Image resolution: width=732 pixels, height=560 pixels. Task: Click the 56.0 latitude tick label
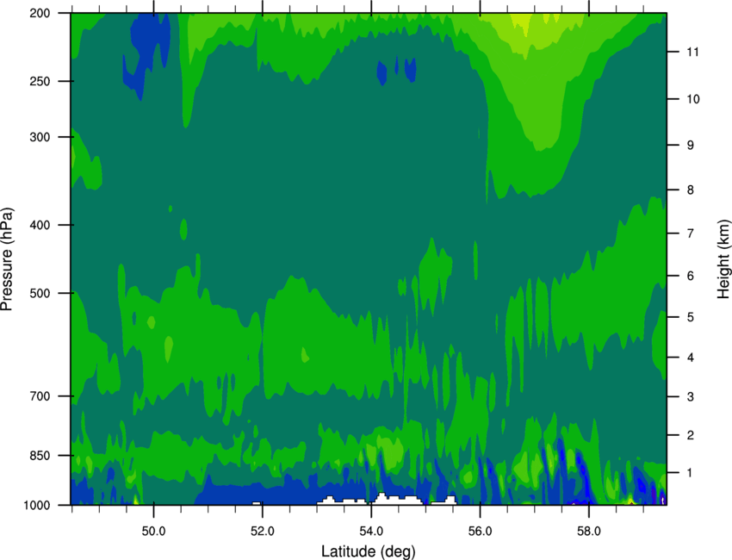pos(481,532)
